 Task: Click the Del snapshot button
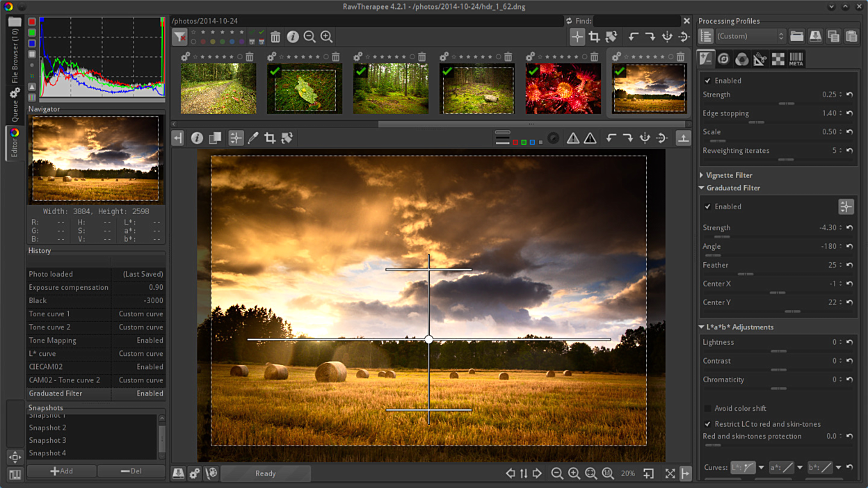[x=131, y=471]
